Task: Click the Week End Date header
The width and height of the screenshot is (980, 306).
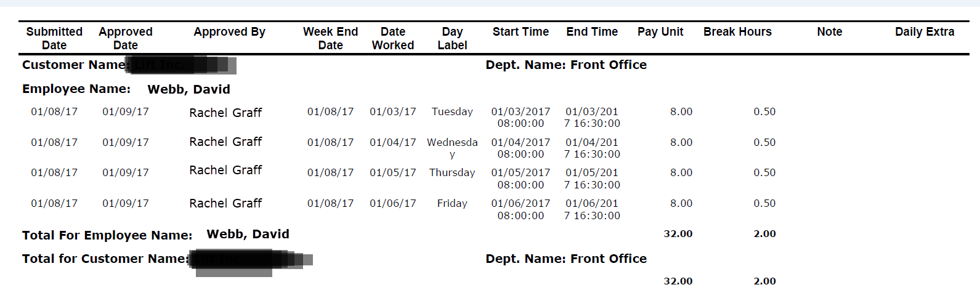Action: [x=330, y=38]
